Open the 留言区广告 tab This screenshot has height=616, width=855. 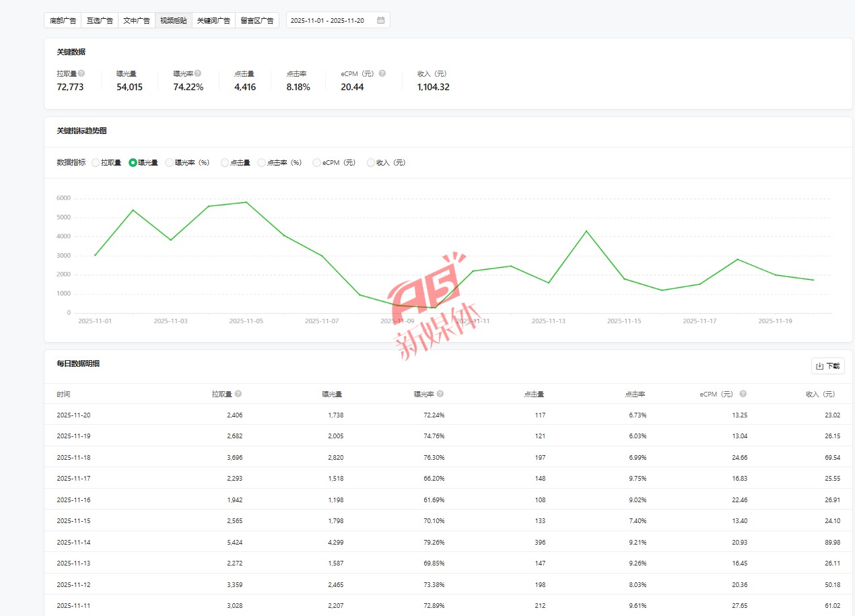[x=256, y=20]
